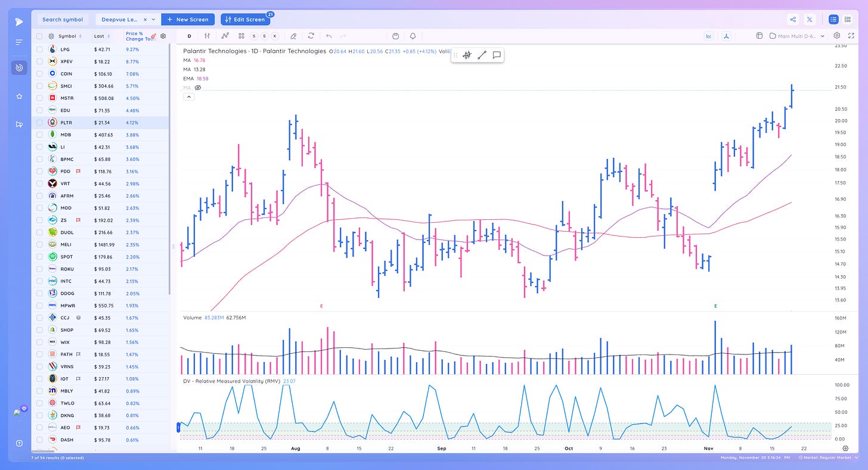Collapse the indicator legend chevron
Screen dimensions: 868x470
[188, 97]
